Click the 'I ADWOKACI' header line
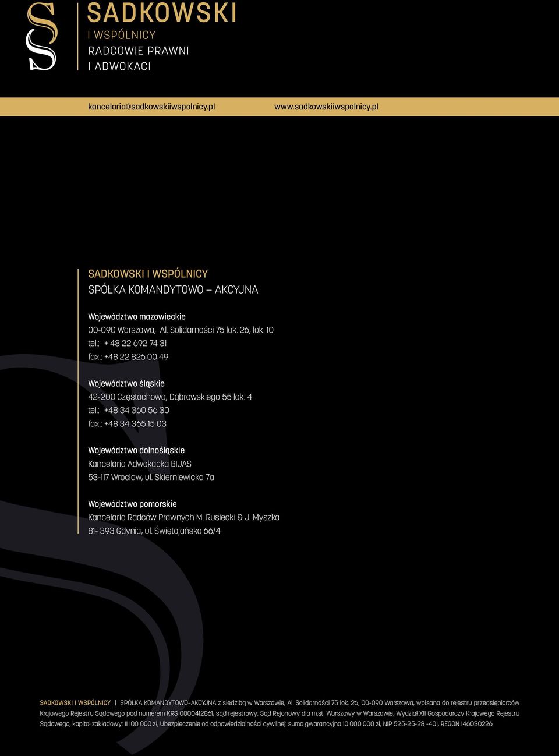Viewport: 559px width, 756px height. pyautogui.click(x=119, y=66)
